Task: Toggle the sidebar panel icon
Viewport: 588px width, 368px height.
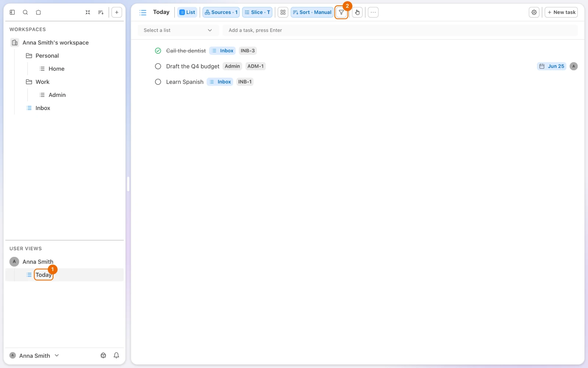Action: point(12,12)
